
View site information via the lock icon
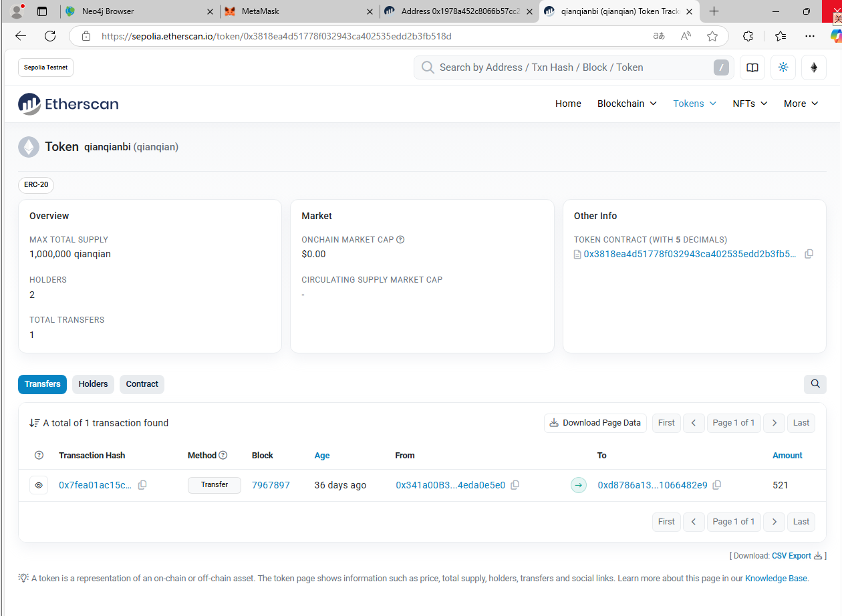point(86,36)
